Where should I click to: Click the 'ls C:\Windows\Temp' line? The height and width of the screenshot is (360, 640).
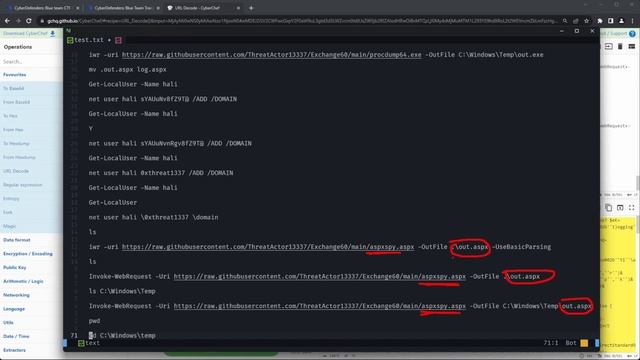[122, 291]
